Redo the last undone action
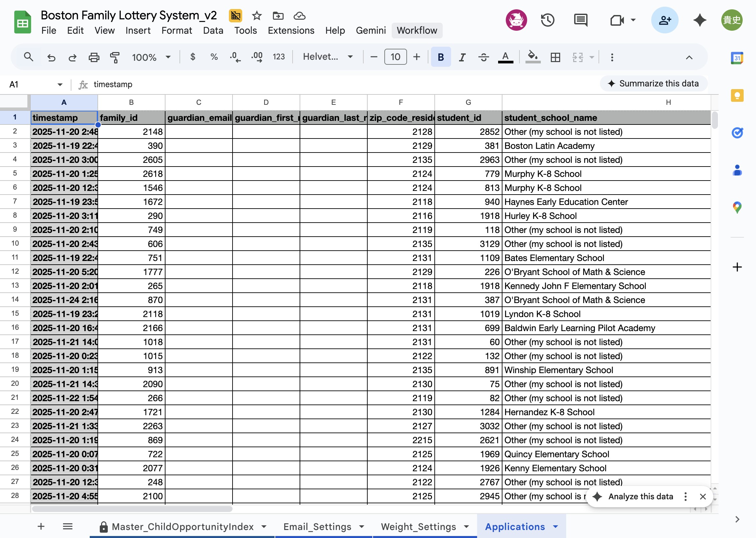Screen dimensions: 756x538 [x=72, y=57]
